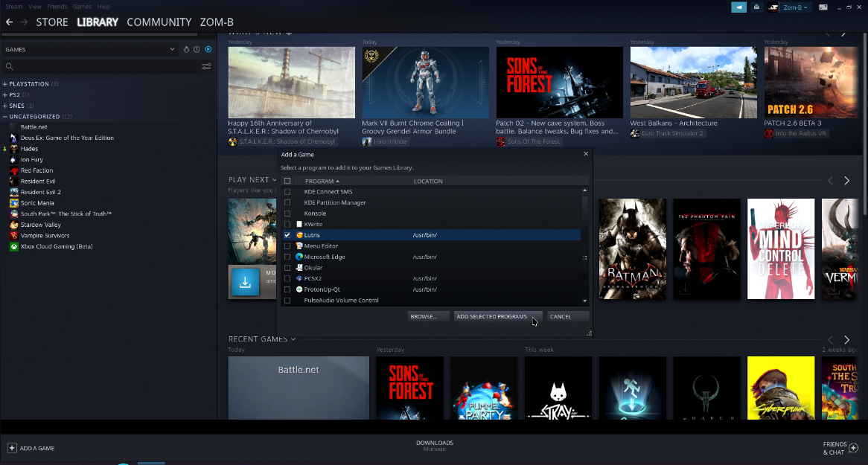Open Sons Of The Forest news thumbnail
This screenshot has width=868, height=465.
point(559,82)
